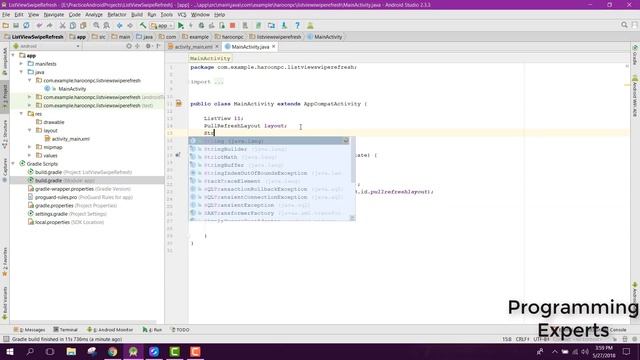Run the app with green play icon
This screenshot has width=640, height=360.
point(181,25)
